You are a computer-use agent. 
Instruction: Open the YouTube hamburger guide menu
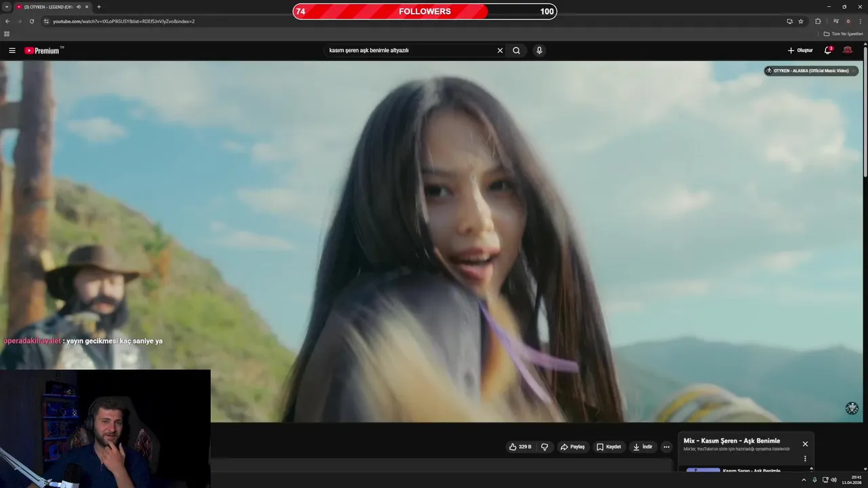point(12,50)
